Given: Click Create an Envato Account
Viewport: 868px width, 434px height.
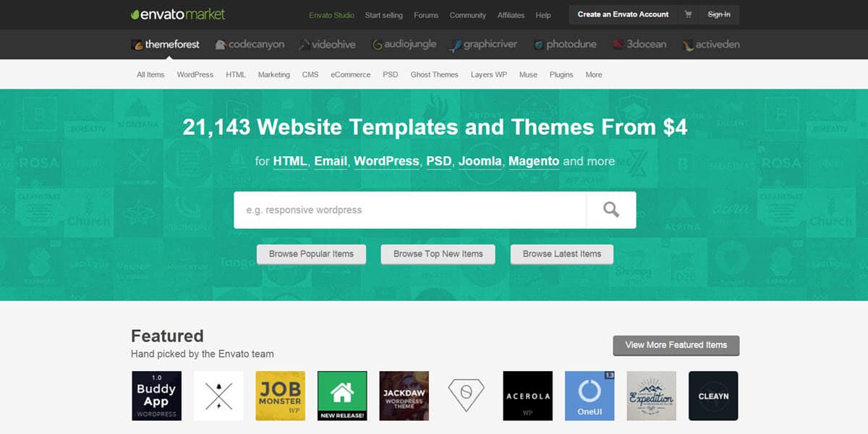Looking at the screenshot, I should point(623,14).
